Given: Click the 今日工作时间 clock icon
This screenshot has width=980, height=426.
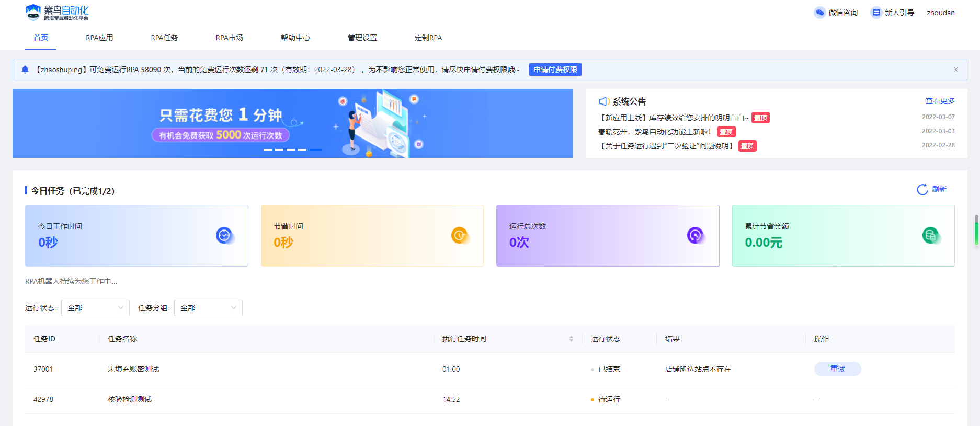Looking at the screenshot, I should 224,236.
